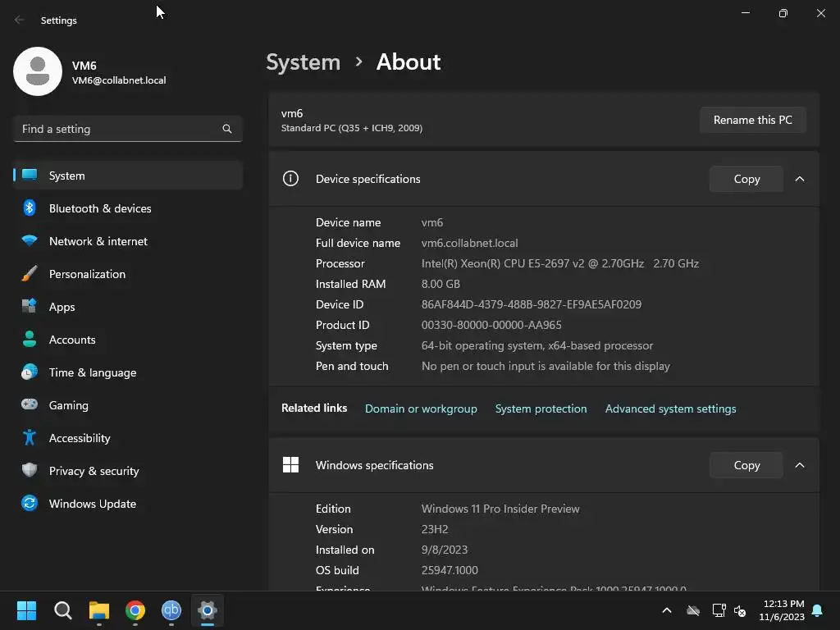Go to Accounts settings

(128, 340)
